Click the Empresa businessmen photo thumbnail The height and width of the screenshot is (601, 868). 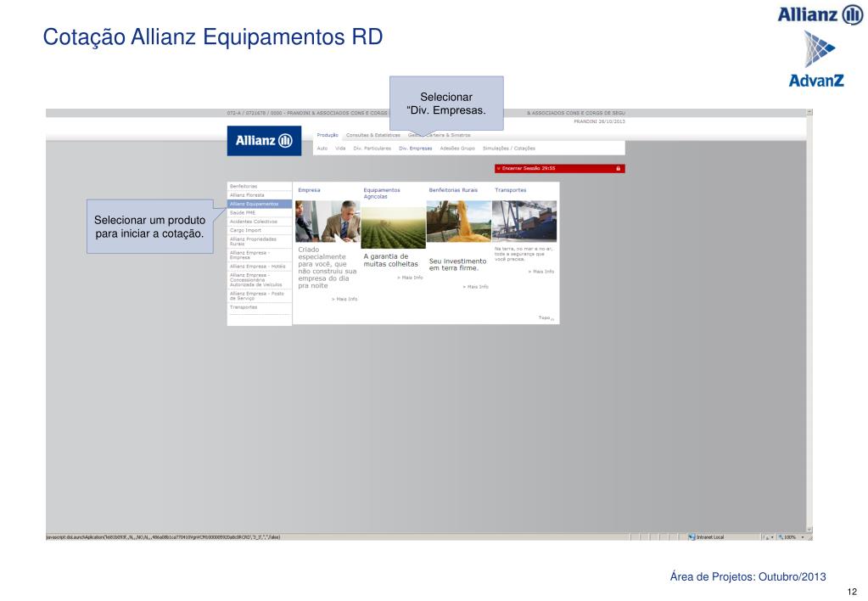[x=328, y=222]
